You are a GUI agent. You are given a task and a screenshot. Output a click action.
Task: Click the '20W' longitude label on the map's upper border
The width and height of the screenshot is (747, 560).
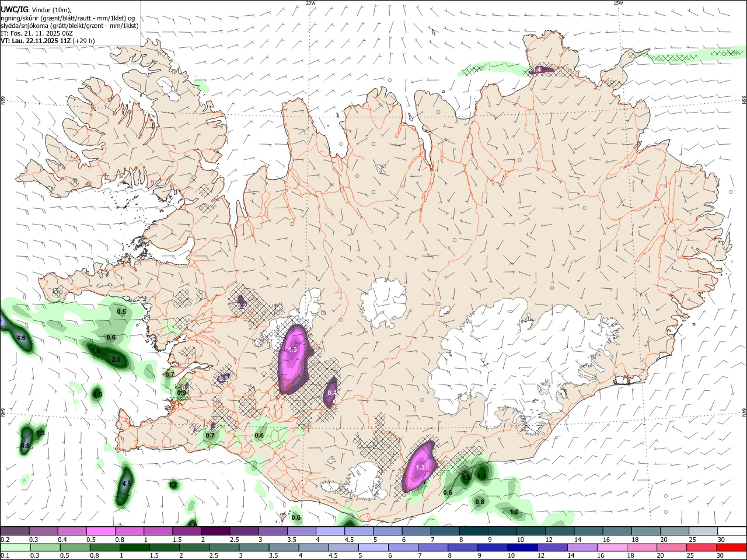click(310, 3)
